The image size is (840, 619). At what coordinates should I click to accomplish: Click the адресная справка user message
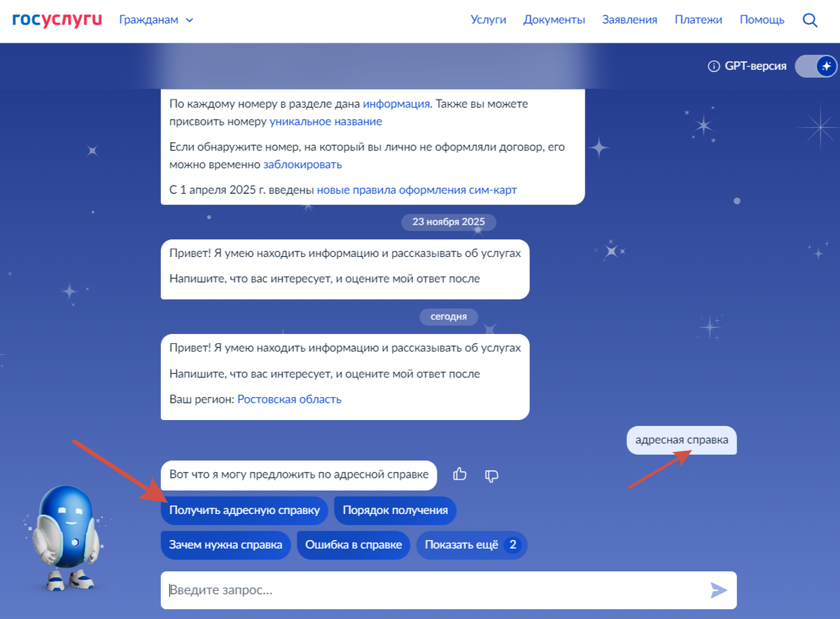click(x=682, y=440)
